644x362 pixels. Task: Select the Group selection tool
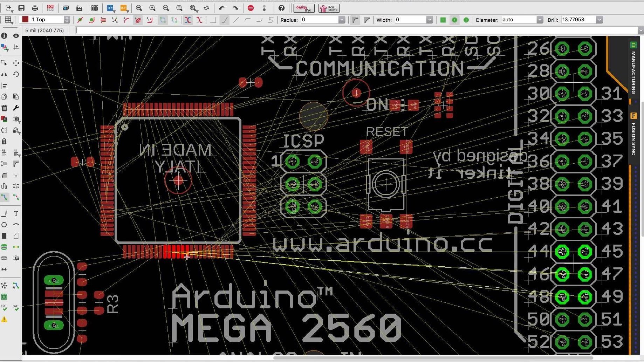(x=4, y=63)
